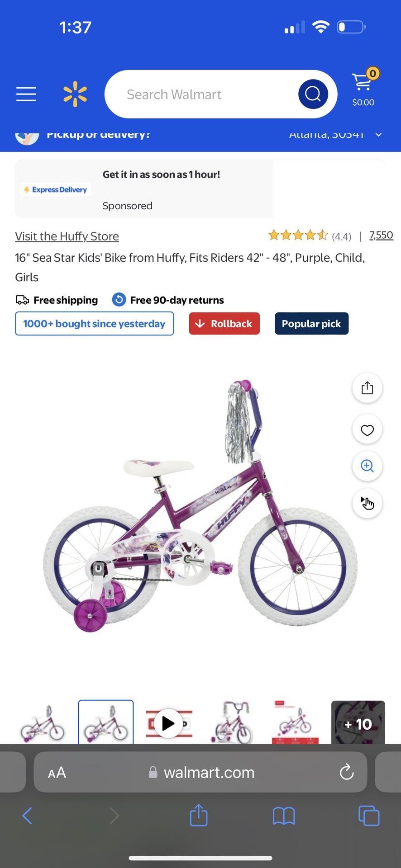The height and width of the screenshot is (868, 401).
Task: Tap the Walmart spark logo
Action: (75, 94)
